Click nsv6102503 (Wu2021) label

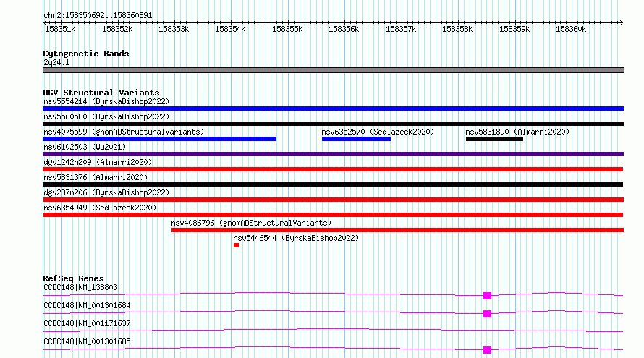pos(85,147)
